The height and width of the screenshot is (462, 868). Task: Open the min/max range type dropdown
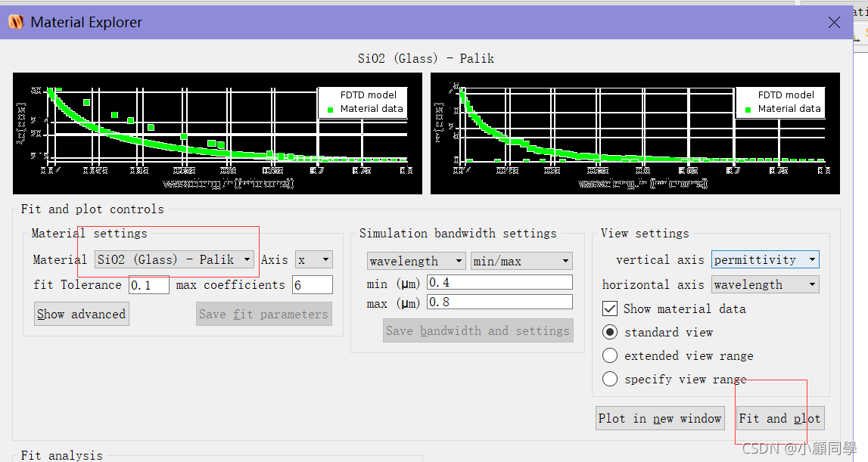click(521, 261)
